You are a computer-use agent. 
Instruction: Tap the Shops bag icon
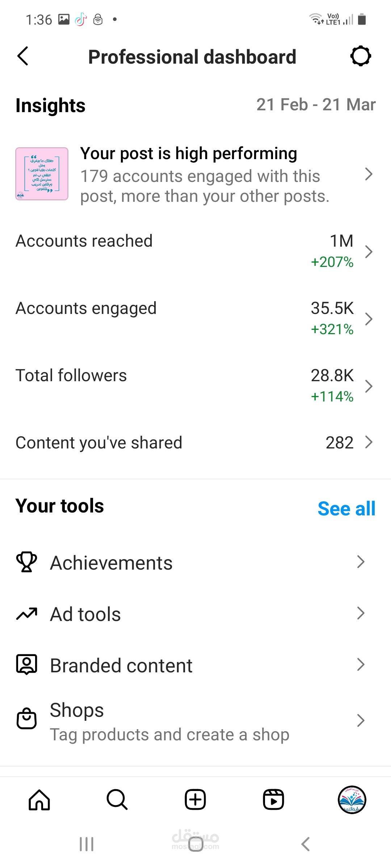pos(26,719)
